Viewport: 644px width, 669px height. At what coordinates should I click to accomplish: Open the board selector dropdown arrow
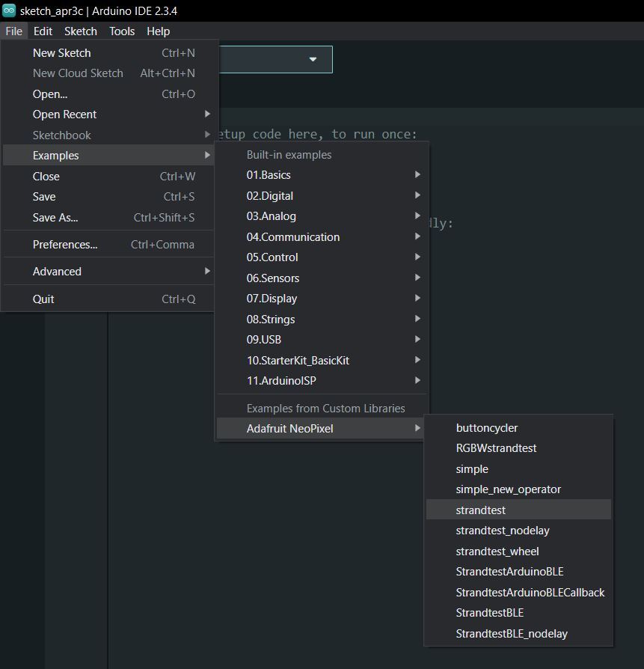313,59
